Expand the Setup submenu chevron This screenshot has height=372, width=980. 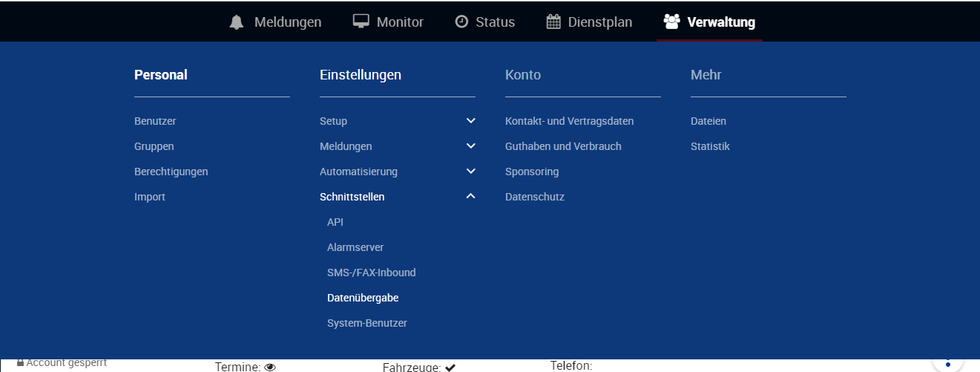470,121
